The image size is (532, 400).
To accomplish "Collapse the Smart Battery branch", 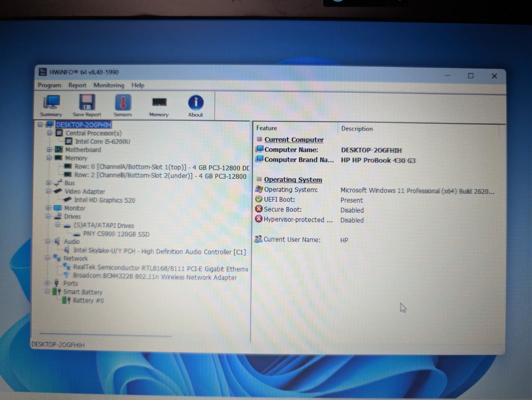I will [47, 292].
